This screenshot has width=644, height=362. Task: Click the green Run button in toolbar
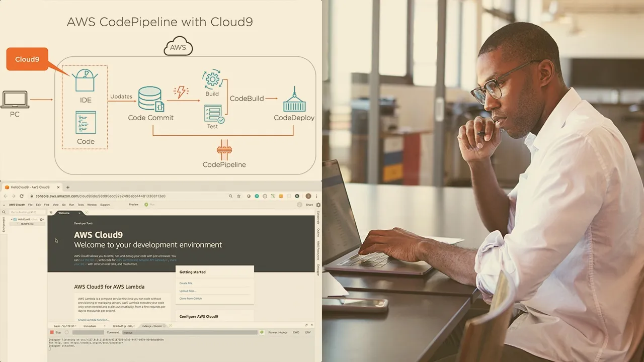pyautogui.click(x=150, y=205)
